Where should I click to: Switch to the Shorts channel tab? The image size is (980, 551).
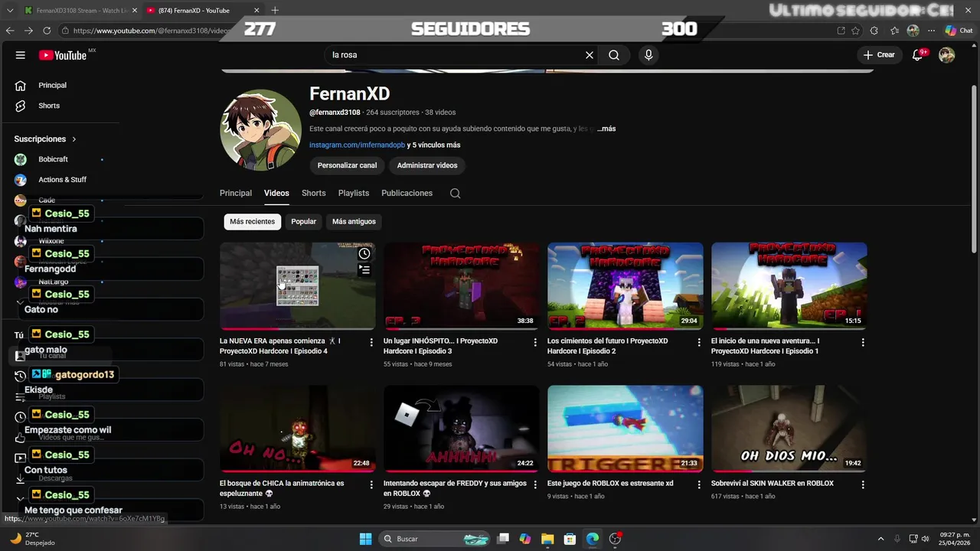coord(314,194)
